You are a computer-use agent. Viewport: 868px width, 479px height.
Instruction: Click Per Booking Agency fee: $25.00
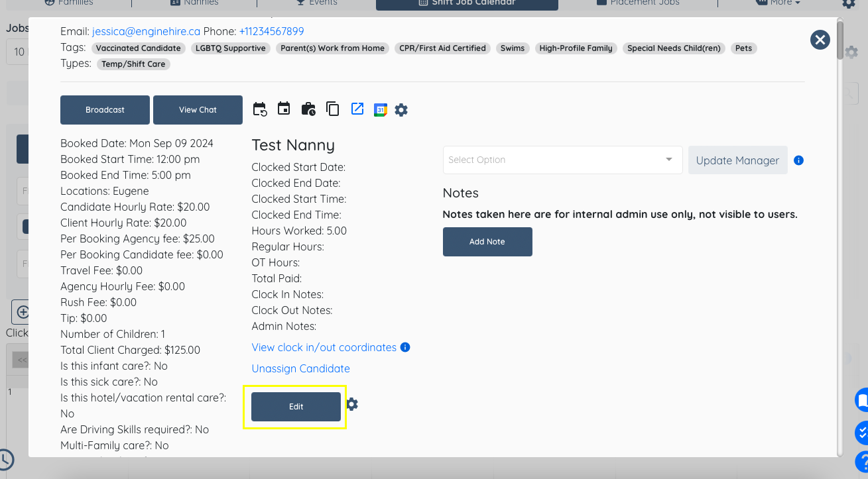(x=137, y=239)
